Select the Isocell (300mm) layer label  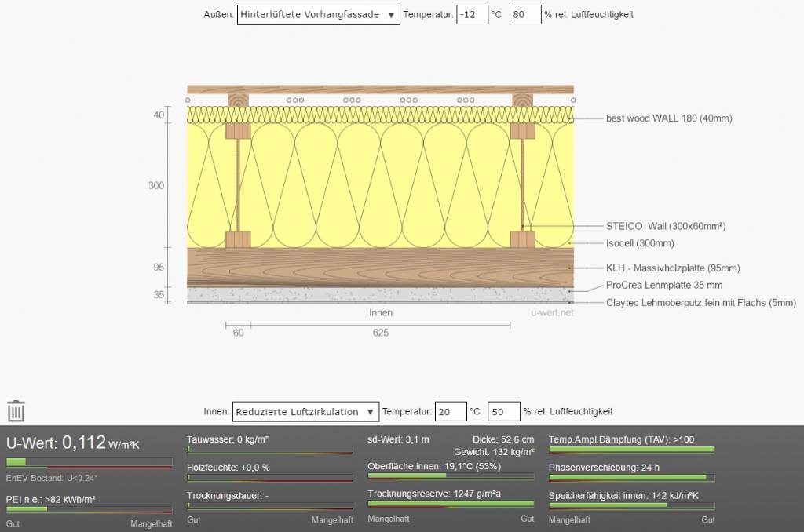coord(640,243)
